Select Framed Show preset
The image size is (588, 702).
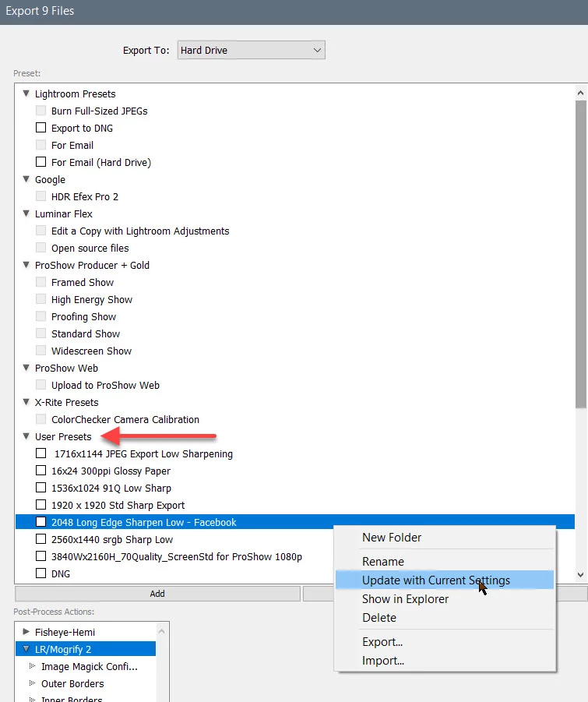click(x=83, y=283)
